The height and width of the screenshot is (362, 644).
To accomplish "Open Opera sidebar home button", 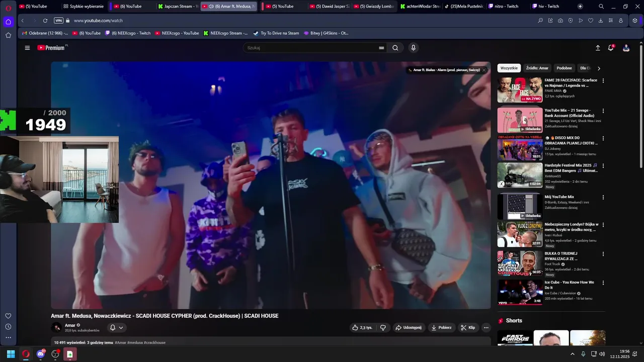I will [x=8, y=22].
